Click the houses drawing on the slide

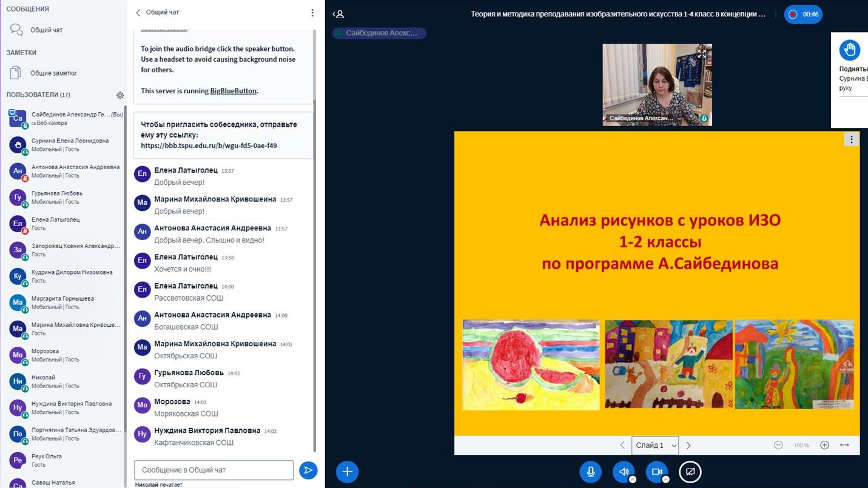click(668, 364)
